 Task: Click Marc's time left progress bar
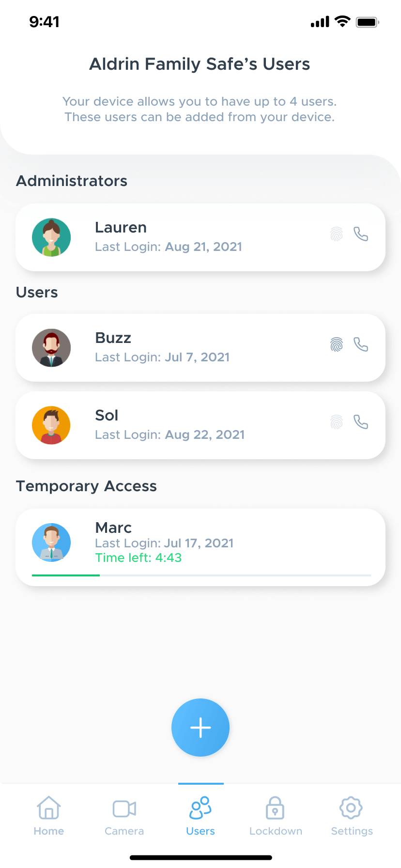pos(201,575)
